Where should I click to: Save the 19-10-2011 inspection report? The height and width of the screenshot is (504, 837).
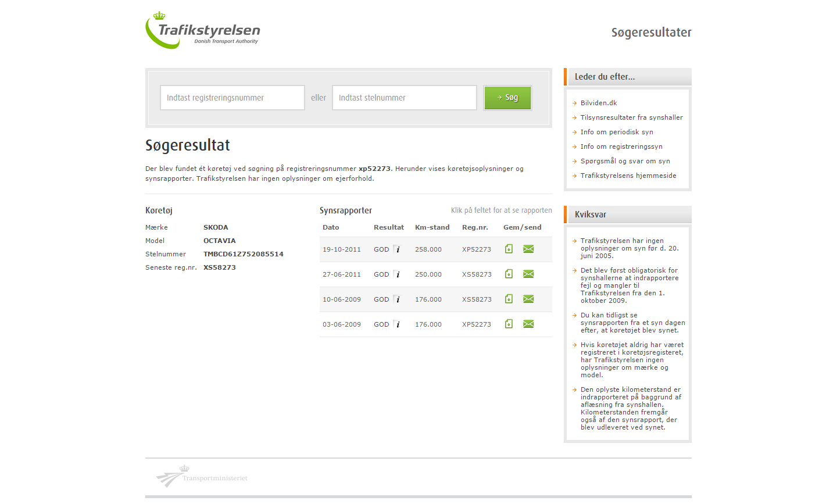(x=509, y=249)
